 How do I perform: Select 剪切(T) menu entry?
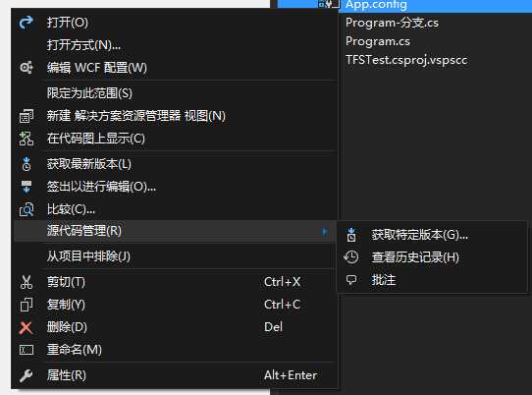175,282
